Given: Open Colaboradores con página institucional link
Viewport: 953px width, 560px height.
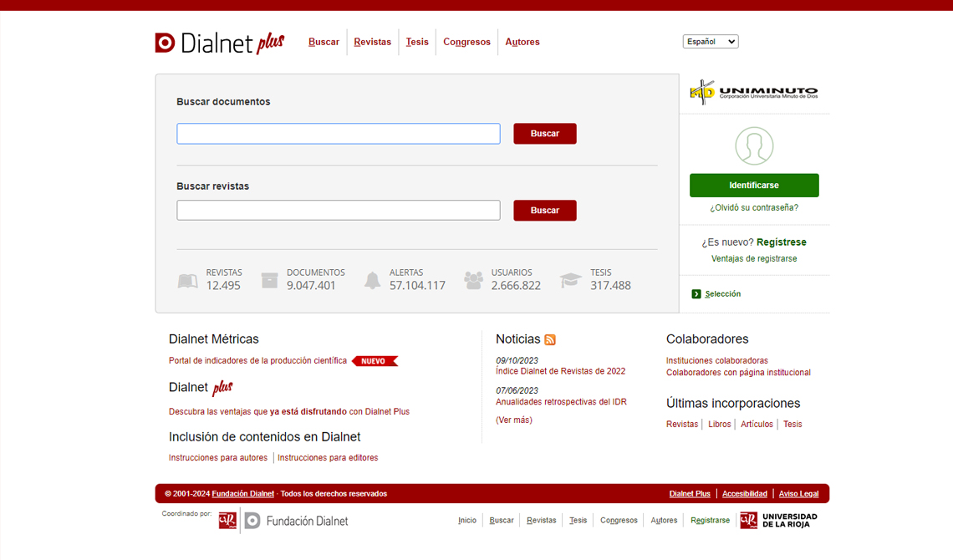Looking at the screenshot, I should pos(738,372).
